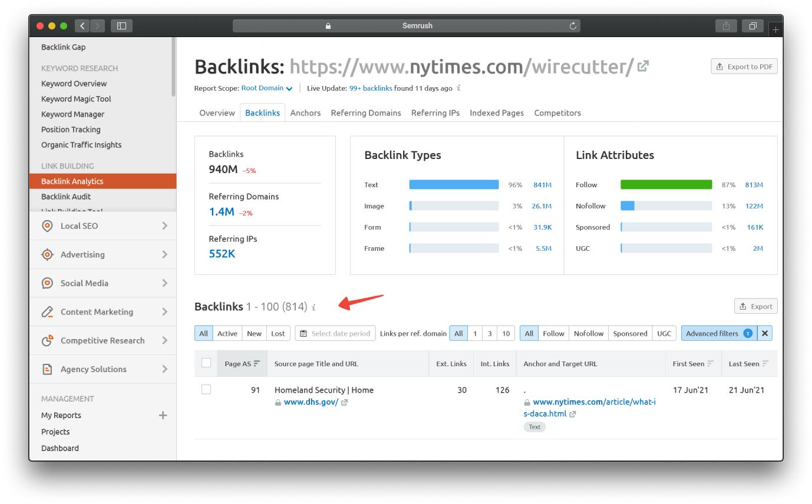Open www.dhs.gov external link icon
This screenshot has width=812, height=504.
(345, 403)
